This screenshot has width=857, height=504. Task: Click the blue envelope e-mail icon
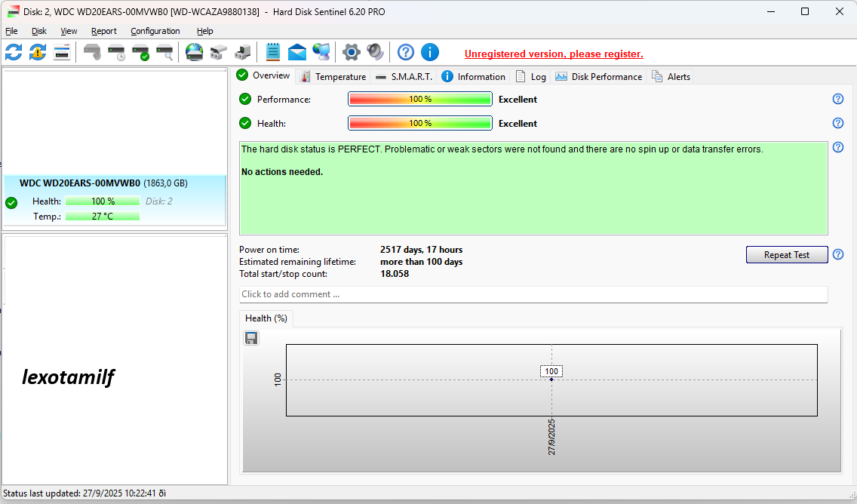[x=297, y=52]
